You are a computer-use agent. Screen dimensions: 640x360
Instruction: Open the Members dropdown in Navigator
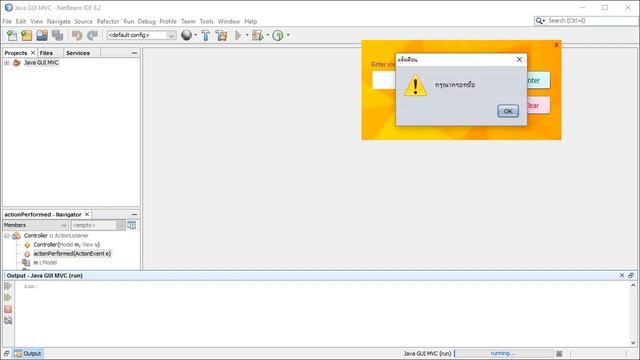pos(35,225)
